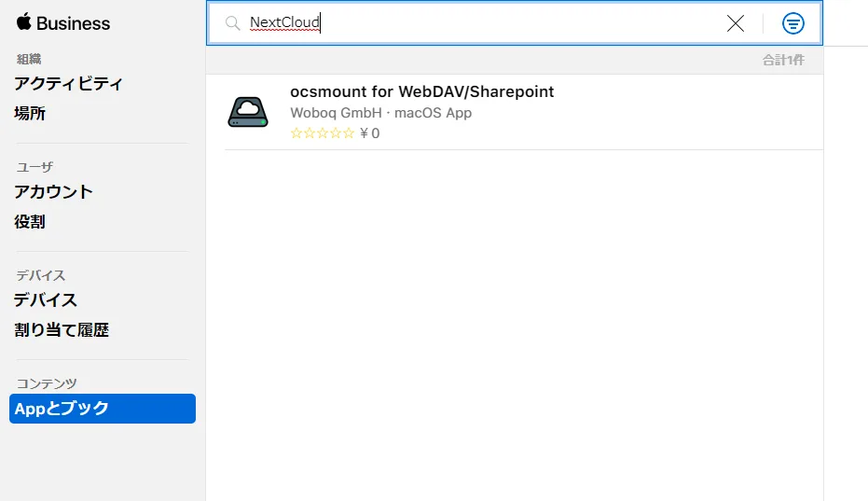This screenshot has width=868, height=501.
Task: Open the search filter options
Action: click(792, 23)
